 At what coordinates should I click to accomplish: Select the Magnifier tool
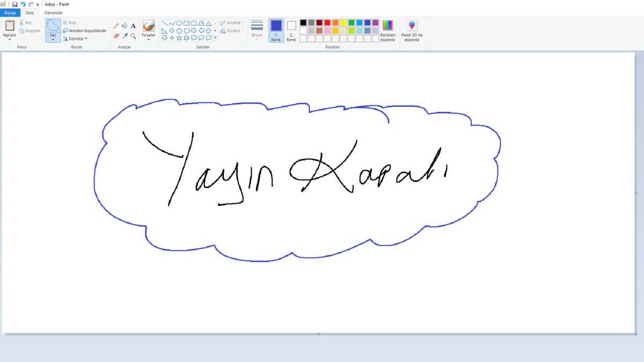133,36
